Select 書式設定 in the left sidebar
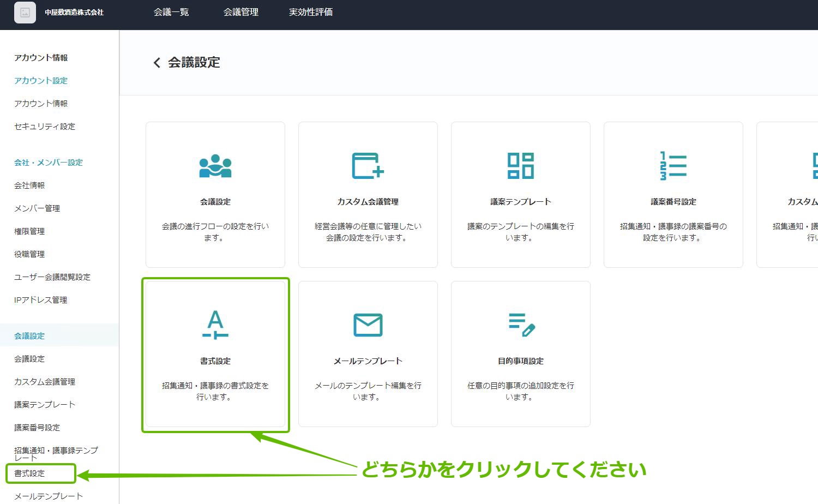The width and height of the screenshot is (818, 504). (30, 473)
